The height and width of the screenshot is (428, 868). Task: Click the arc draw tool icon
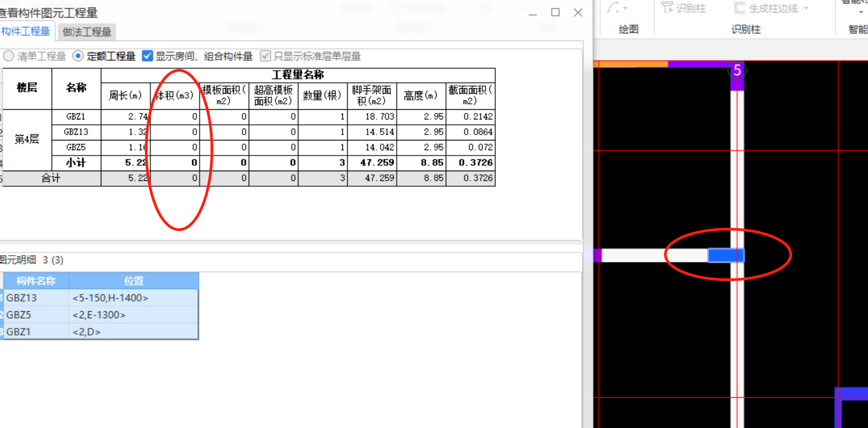point(613,8)
